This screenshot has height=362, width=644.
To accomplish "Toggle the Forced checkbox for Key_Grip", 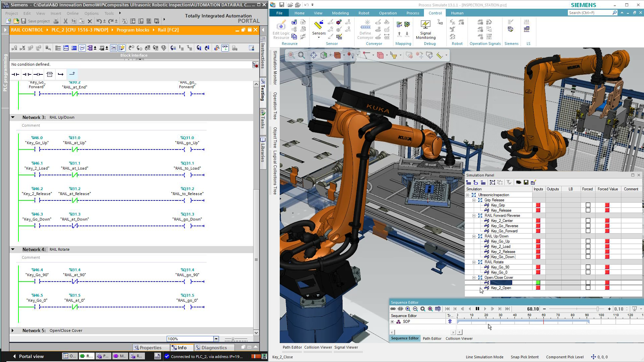I will tap(588, 205).
